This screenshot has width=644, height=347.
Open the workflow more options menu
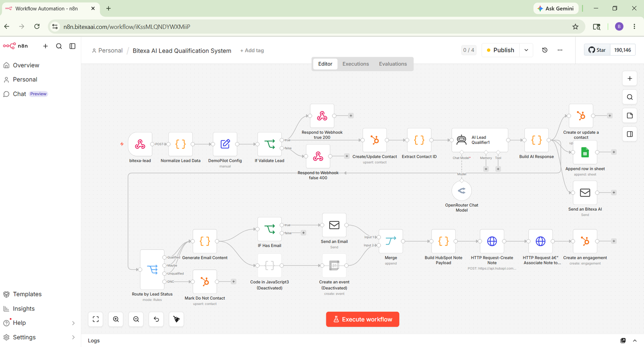[560, 50]
